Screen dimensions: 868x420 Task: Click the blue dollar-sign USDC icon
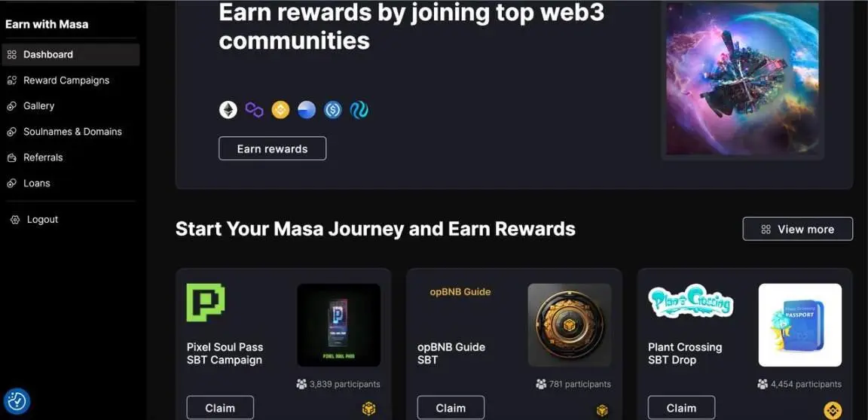[333, 110]
